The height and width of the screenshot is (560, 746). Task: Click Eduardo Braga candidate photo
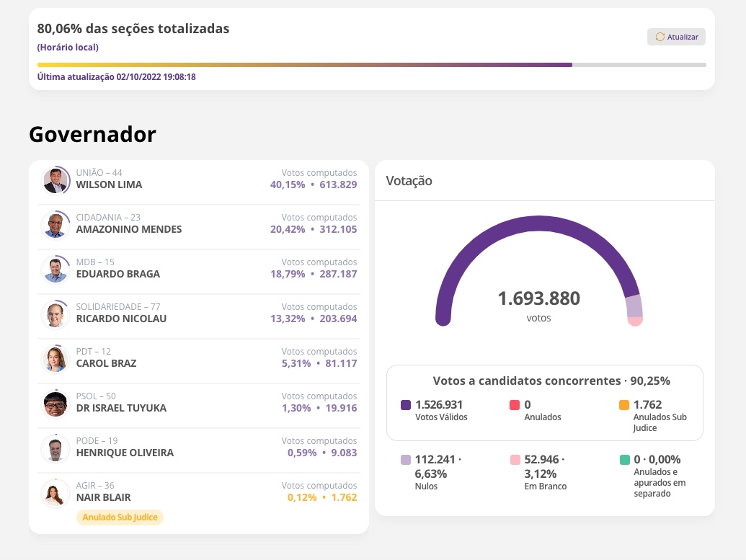click(x=56, y=270)
